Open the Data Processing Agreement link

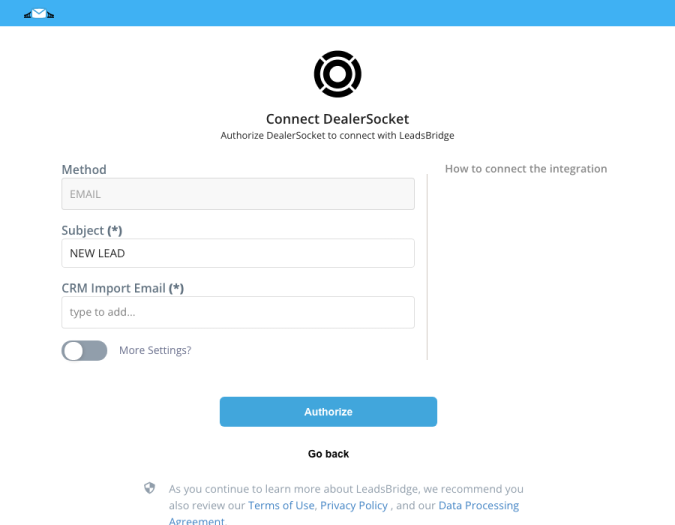tap(478, 505)
